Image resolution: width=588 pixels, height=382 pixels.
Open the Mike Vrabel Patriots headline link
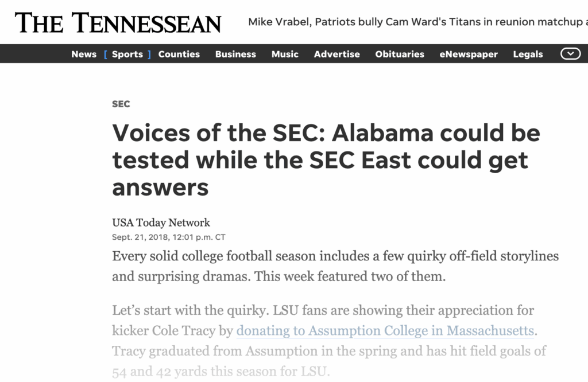point(417,22)
